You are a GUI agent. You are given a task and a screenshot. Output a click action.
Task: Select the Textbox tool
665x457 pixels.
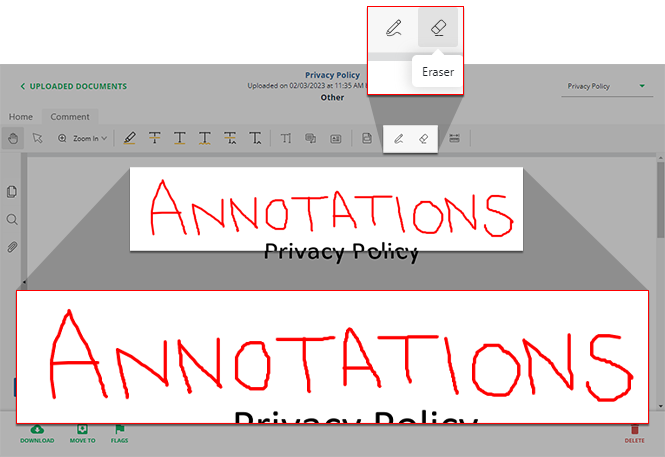(336, 139)
